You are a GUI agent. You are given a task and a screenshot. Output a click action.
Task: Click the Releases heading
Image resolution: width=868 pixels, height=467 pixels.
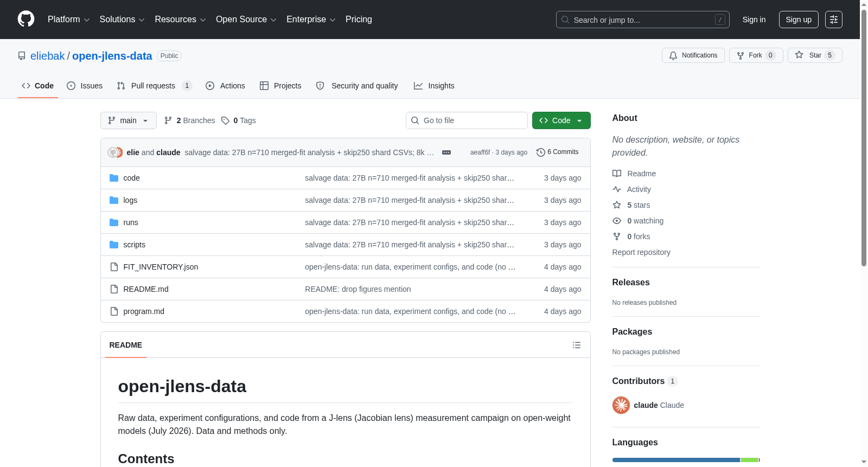[631, 282]
